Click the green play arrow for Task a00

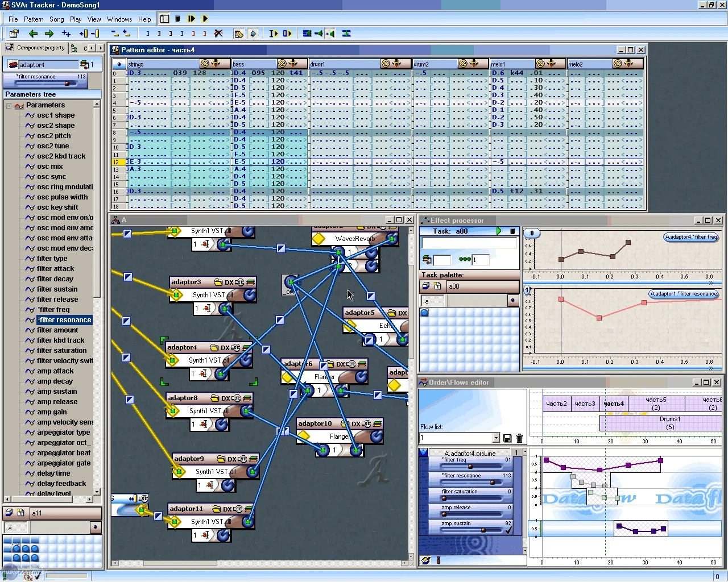tap(499, 231)
